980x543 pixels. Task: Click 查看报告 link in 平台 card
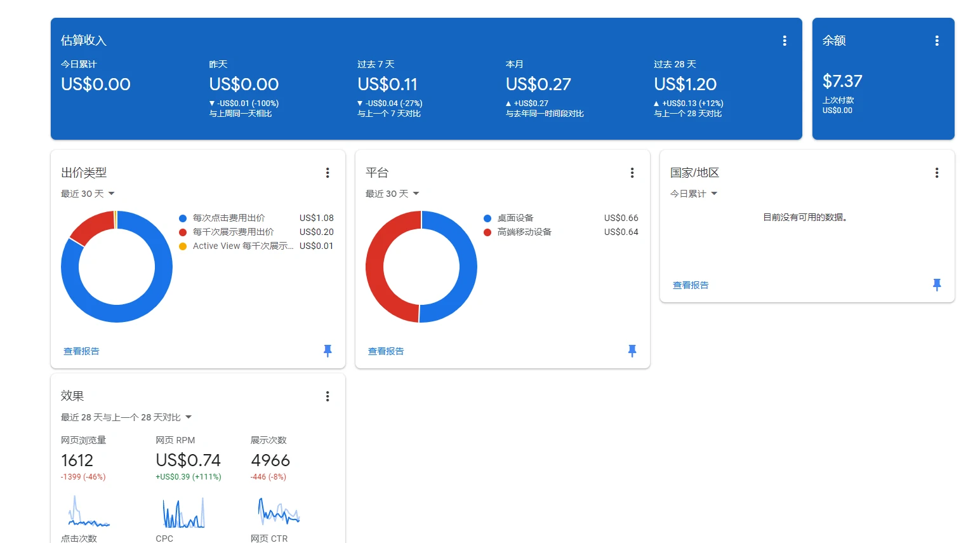pyautogui.click(x=386, y=351)
